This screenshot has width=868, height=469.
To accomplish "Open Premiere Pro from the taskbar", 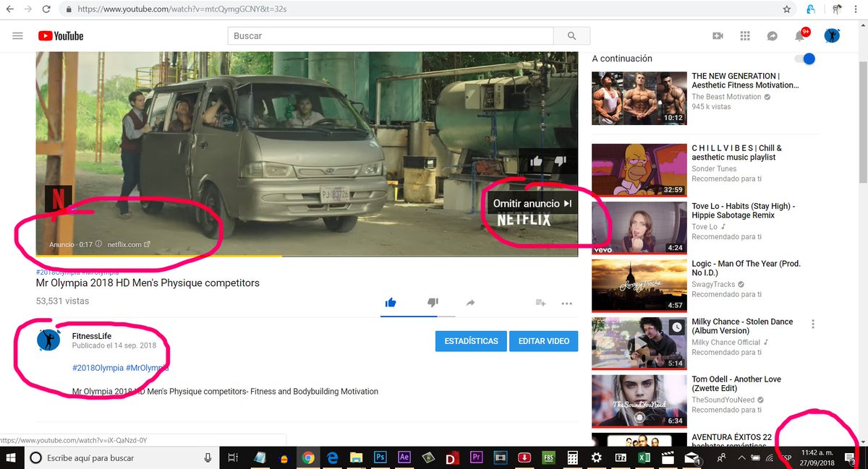I will 476,457.
